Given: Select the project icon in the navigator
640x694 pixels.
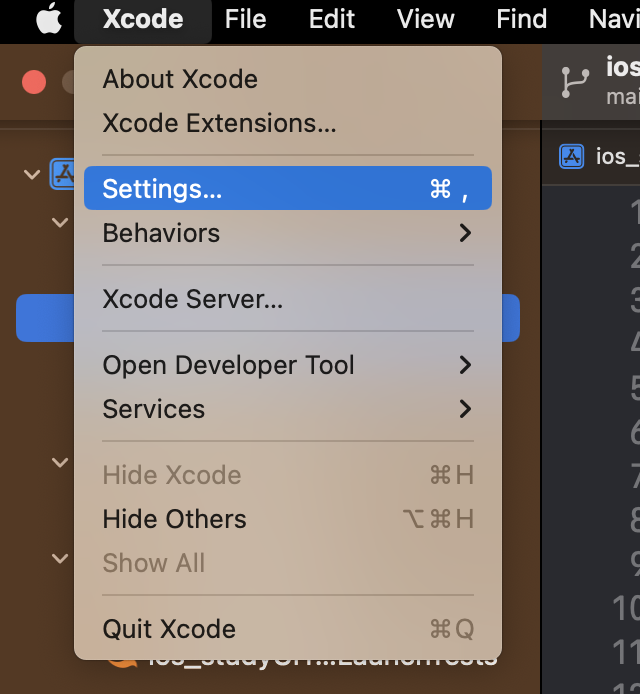Looking at the screenshot, I should coord(64,174).
